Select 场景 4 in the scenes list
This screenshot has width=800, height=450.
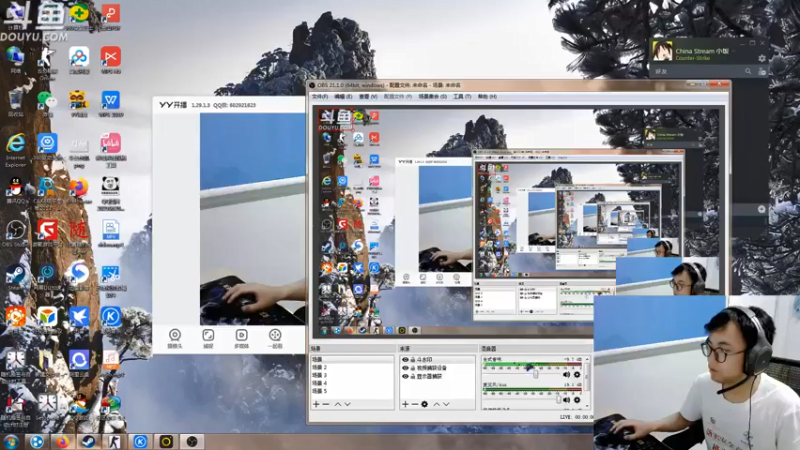(352, 383)
